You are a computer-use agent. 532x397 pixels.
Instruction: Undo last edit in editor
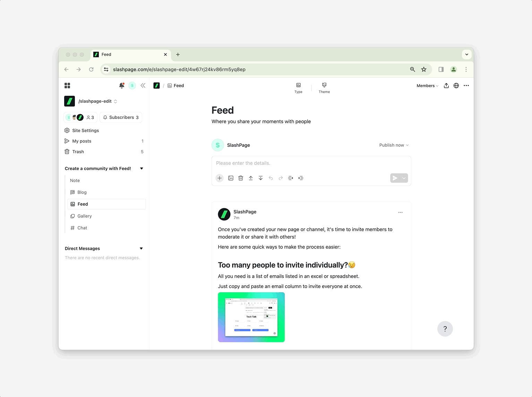271,178
